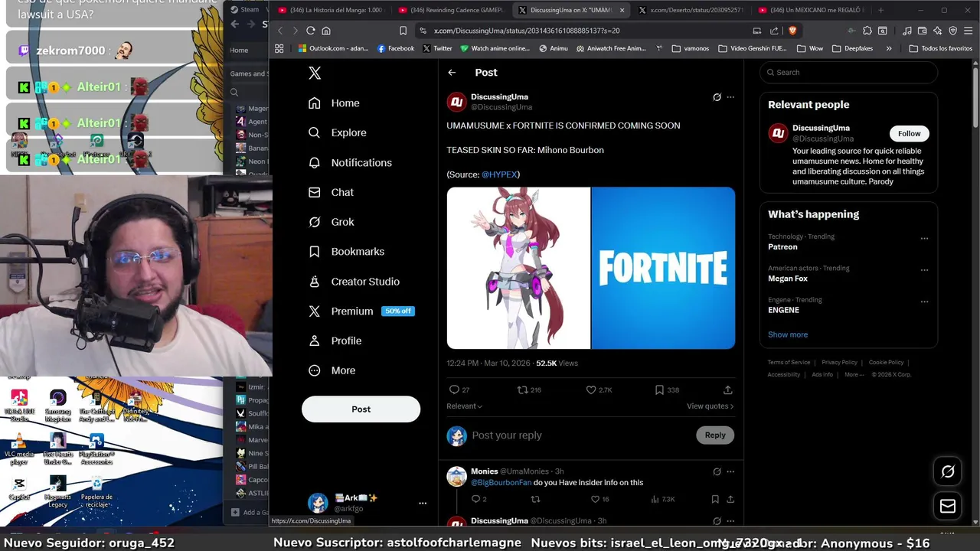
Task: View analytics 7.3K on Monies comment
Action: [x=662, y=500]
